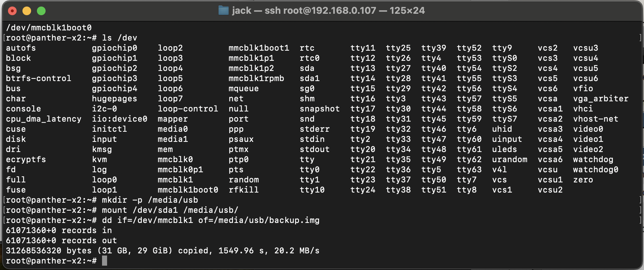Click the cpu_dma_latency entry in listing
This screenshot has width=644, height=270.
[43, 119]
